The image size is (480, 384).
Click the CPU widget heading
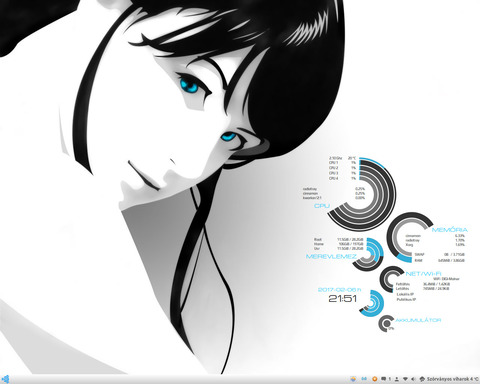click(322, 206)
